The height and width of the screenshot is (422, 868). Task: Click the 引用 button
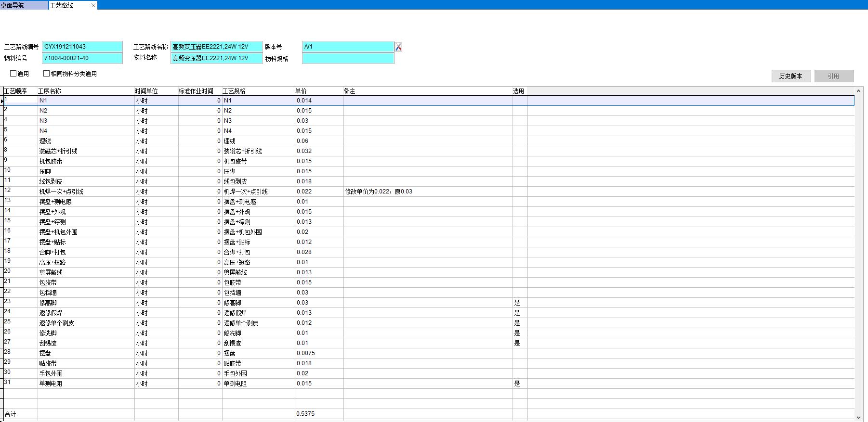pos(834,76)
